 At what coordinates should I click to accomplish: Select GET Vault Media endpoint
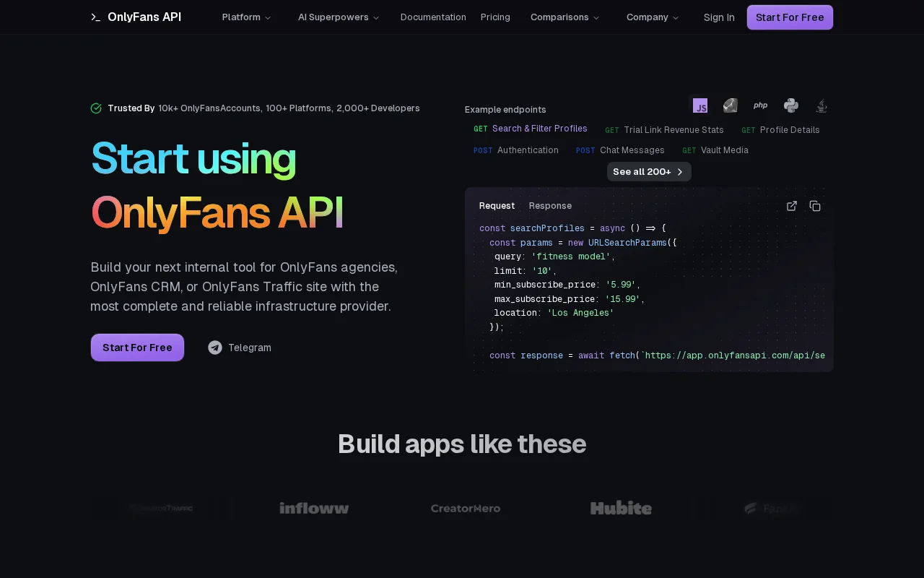(715, 150)
